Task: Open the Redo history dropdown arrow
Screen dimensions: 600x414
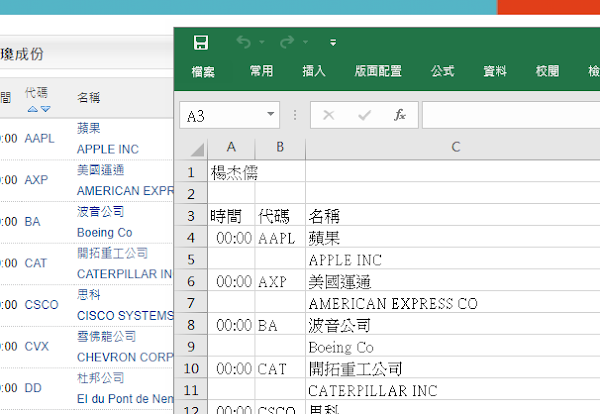Action: pos(305,42)
